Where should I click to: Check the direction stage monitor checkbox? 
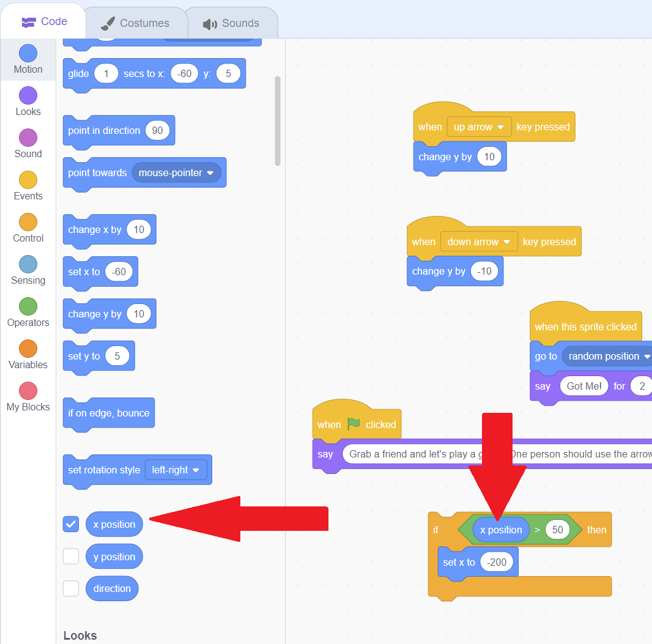71,588
